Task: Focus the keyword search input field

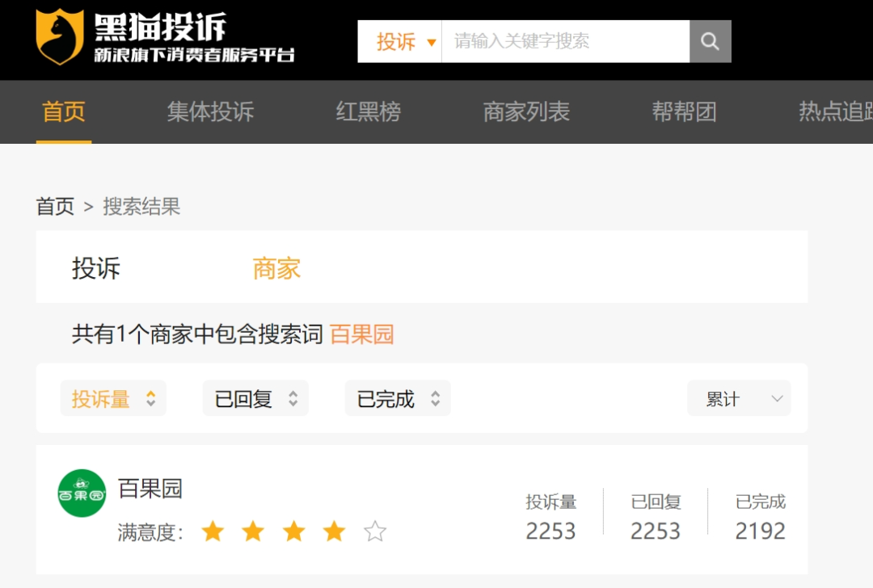Action: pos(564,42)
